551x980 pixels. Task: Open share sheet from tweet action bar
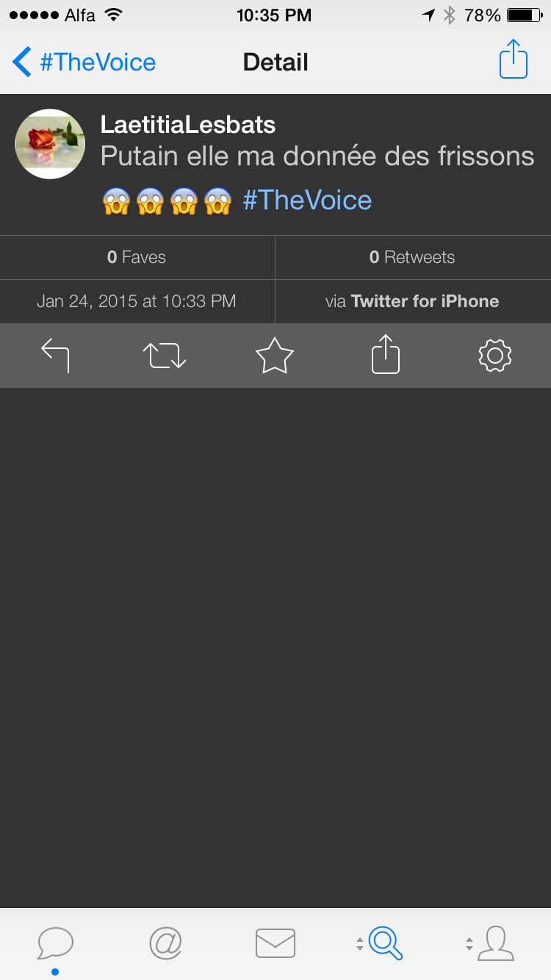tap(386, 356)
